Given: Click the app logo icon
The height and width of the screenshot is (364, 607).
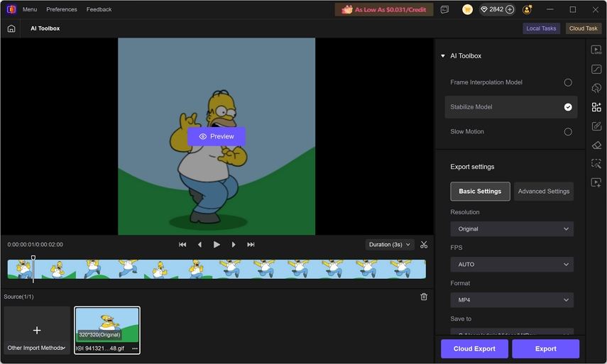Looking at the screenshot, I should 11,9.
